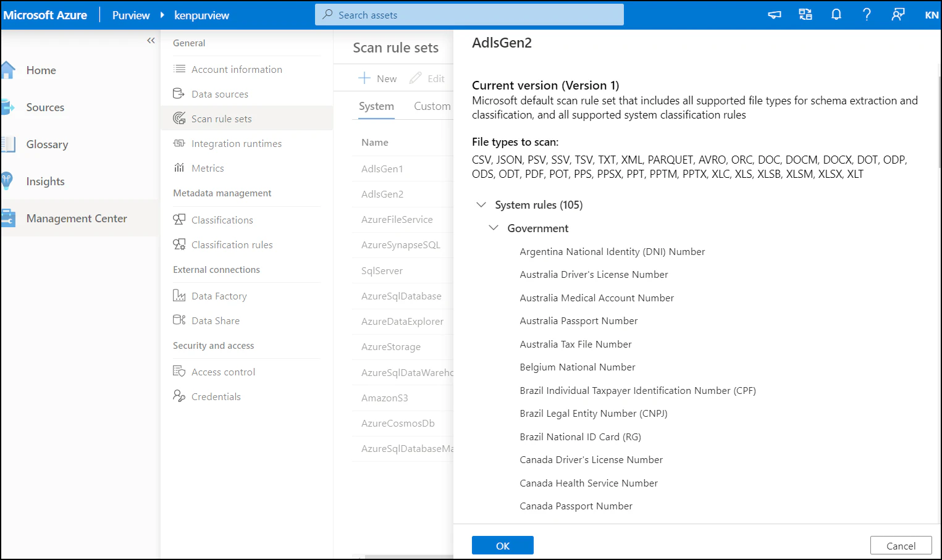This screenshot has height=560, width=942.
Task: Click the Sources icon in left navigation
Action: coord(7,107)
